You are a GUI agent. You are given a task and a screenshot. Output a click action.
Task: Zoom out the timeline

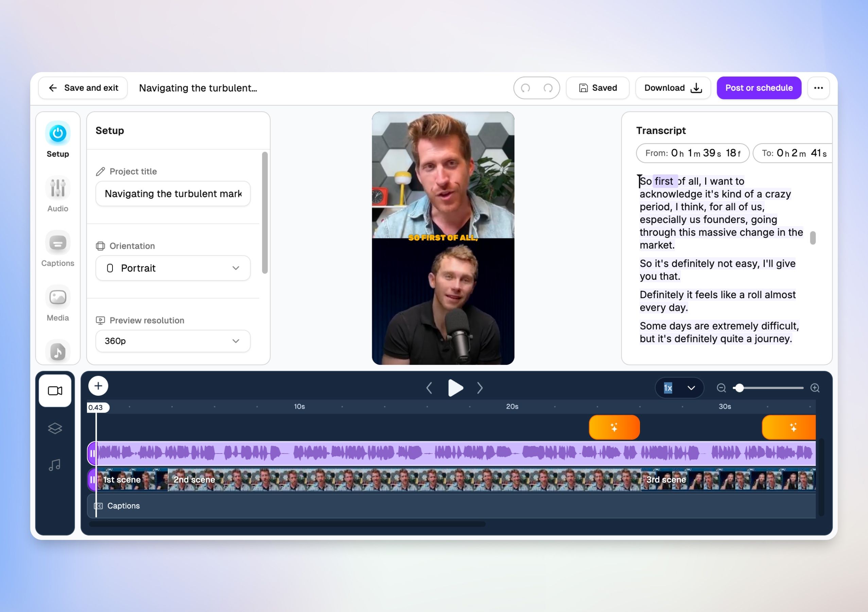click(x=721, y=388)
